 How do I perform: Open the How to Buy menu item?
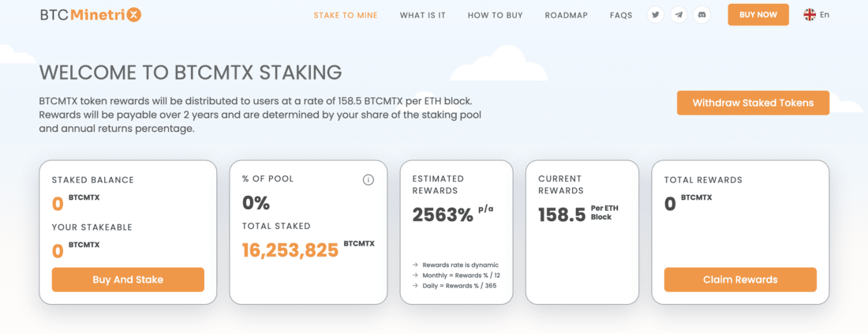(x=495, y=16)
